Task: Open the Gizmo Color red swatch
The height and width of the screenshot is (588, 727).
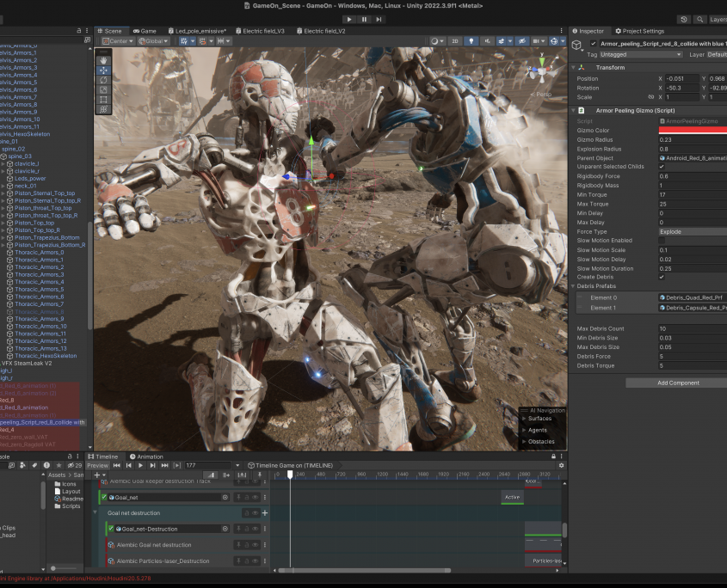Action: click(692, 130)
